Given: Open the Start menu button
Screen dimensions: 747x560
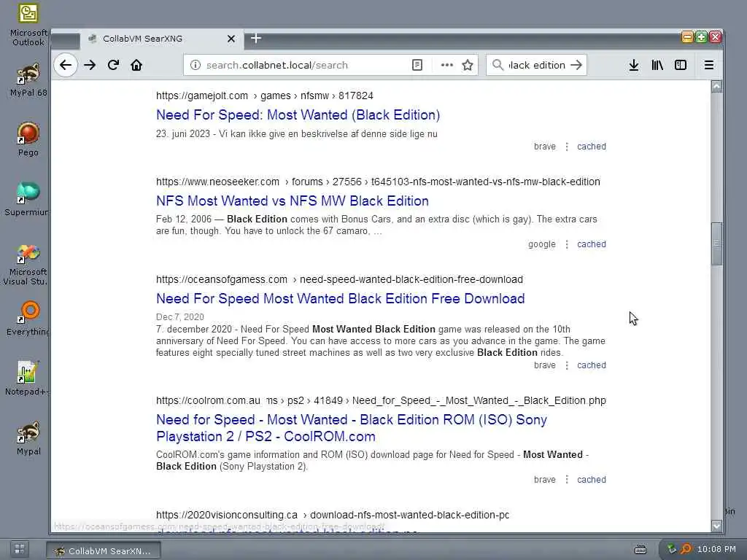Looking at the screenshot, I should point(20,549).
